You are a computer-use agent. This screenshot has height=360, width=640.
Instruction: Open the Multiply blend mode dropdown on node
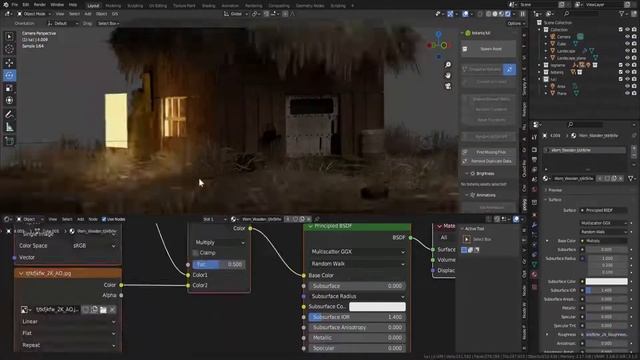[220, 242]
